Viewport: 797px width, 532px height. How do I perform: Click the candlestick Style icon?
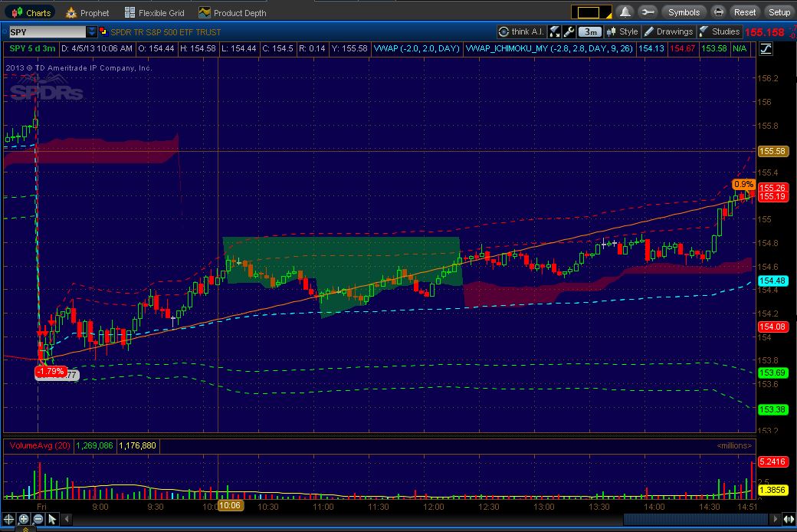pyautogui.click(x=611, y=31)
